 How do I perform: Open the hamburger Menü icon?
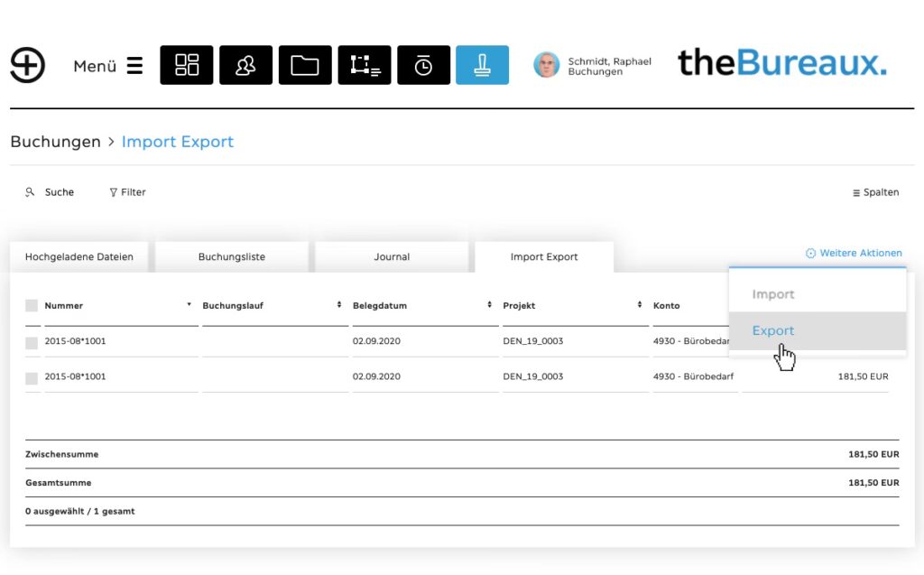(134, 66)
